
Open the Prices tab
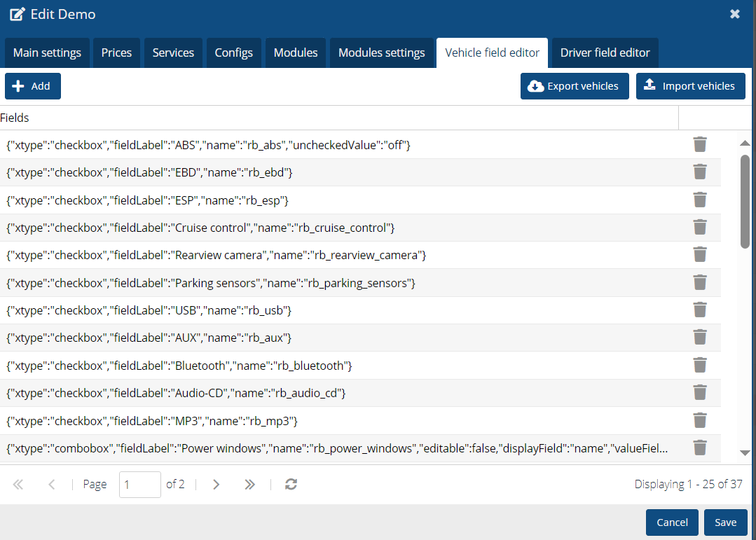pyautogui.click(x=116, y=53)
